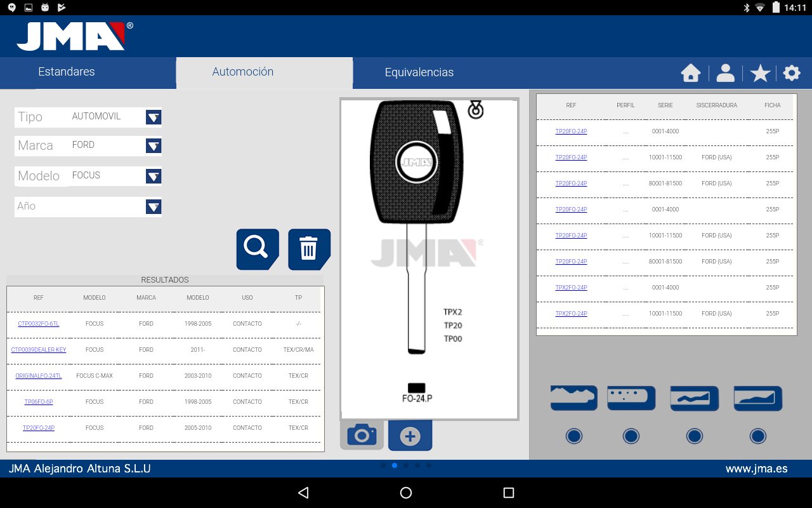Image resolution: width=812 pixels, height=508 pixels.
Task: Open TP20FO-24P link in the Resultados table
Action: tap(39, 428)
